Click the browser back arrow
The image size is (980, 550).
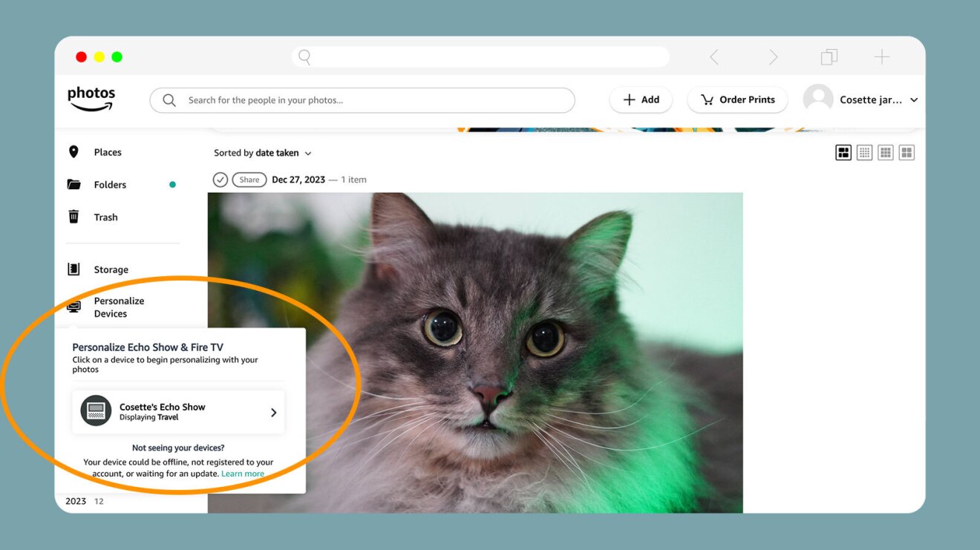point(713,57)
